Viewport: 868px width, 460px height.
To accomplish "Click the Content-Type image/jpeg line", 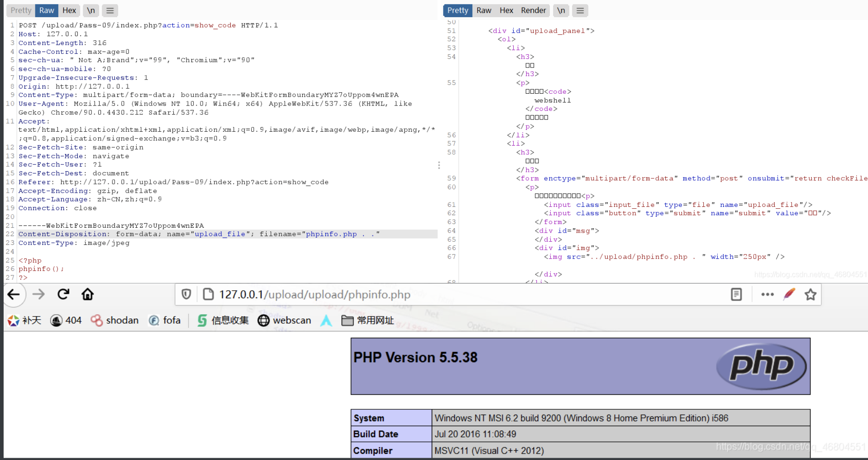I will click(x=74, y=243).
